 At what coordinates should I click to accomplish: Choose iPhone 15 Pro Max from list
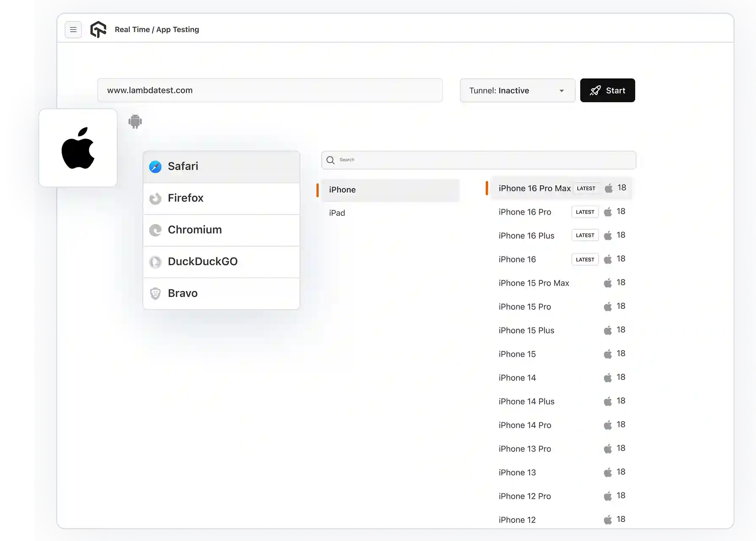click(533, 283)
